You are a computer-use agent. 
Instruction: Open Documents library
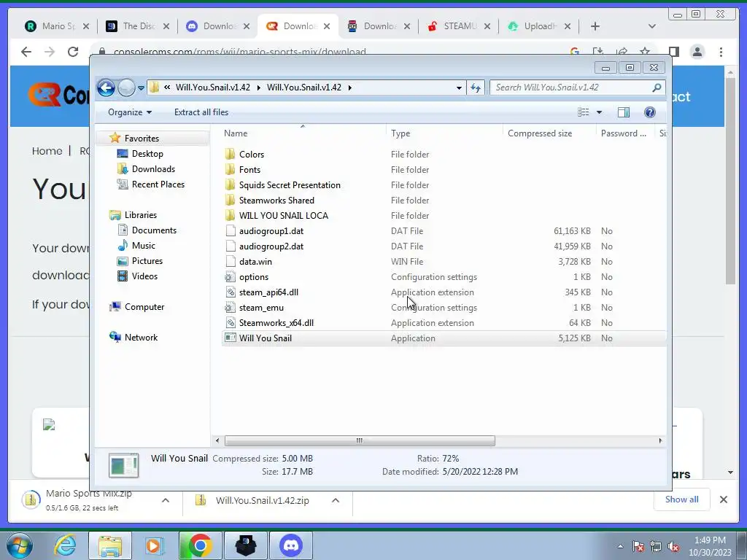(154, 230)
